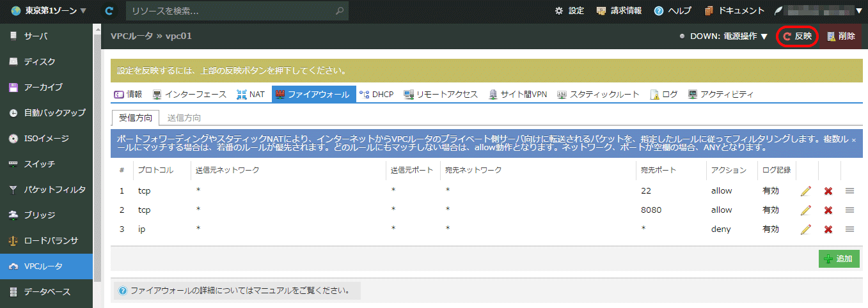The height and width of the screenshot is (308, 868).
Task: Select ロードバランサ in the sidebar
Action: [x=46, y=241]
